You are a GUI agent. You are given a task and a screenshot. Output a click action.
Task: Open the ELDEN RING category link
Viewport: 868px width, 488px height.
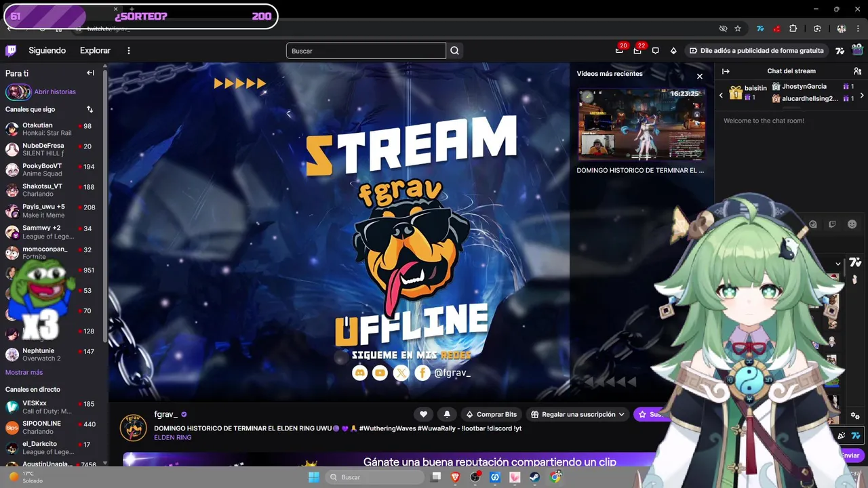(173, 437)
